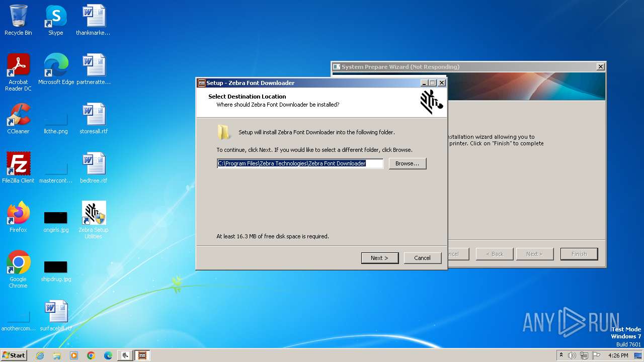
Task: Click Browse to choose another folder
Action: pos(408,163)
